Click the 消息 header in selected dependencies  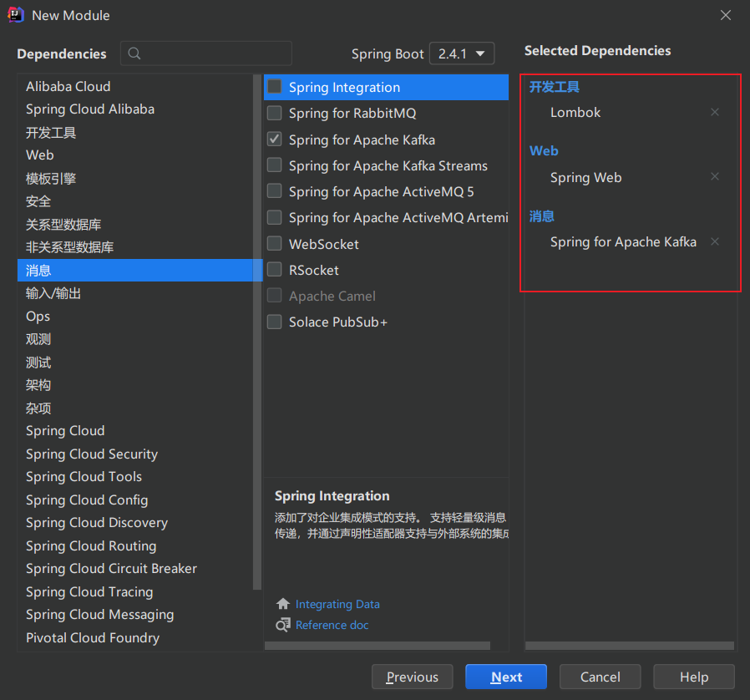(541, 216)
